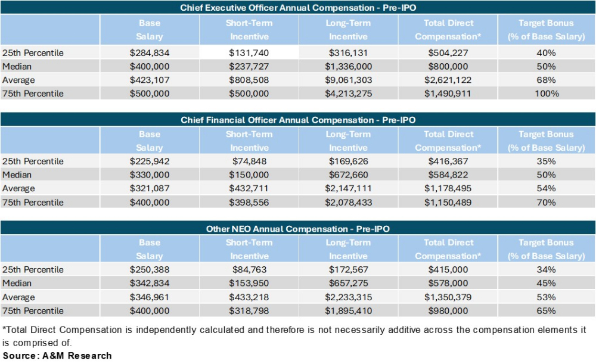Click the Other NEO Annual Compensation title

[x=298, y=229]
